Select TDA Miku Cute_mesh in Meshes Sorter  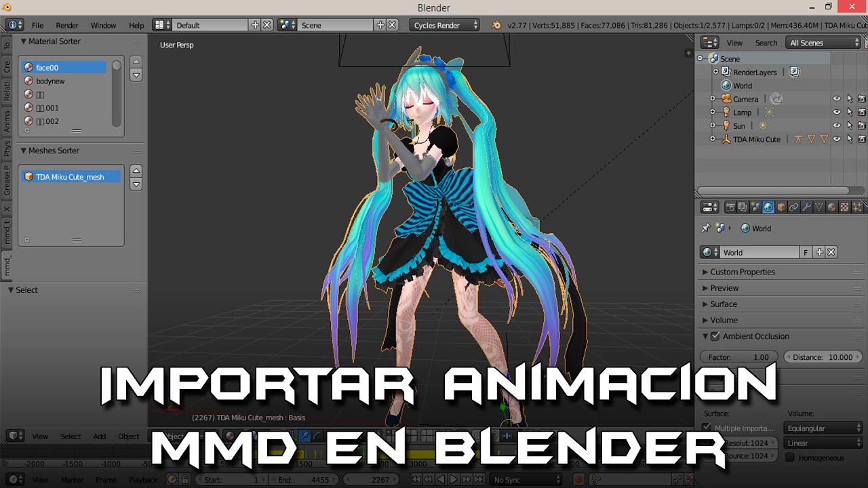coord(71,176)
